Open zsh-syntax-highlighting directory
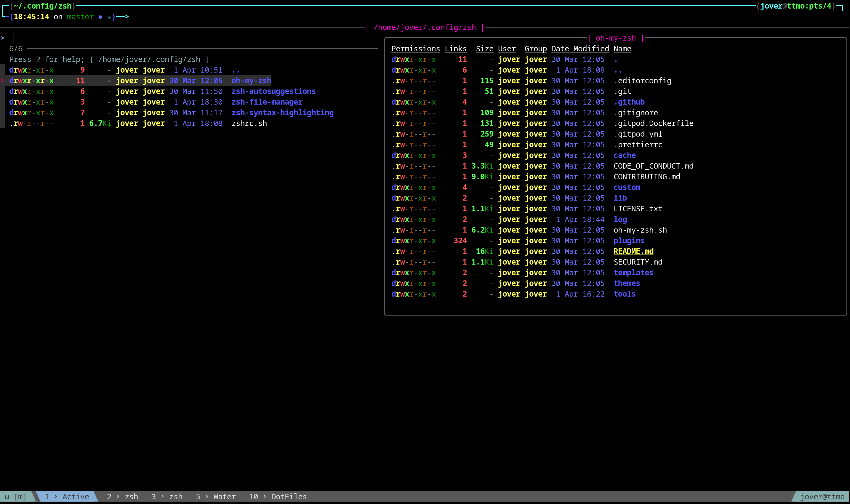The height and width of the screenshot is (504, 850). point(282,113)
